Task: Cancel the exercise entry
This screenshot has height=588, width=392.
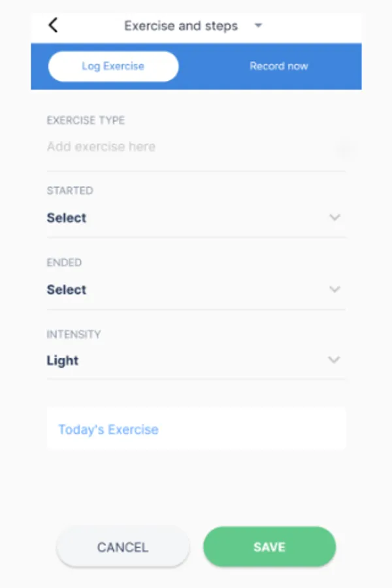Action: 123,547
